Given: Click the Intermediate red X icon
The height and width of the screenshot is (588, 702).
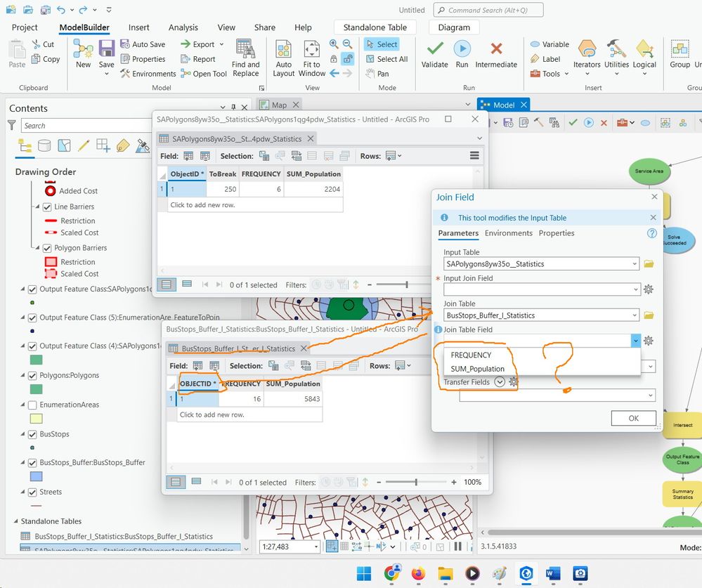Looking at the screenshot, I should click(x=496, y=48).
